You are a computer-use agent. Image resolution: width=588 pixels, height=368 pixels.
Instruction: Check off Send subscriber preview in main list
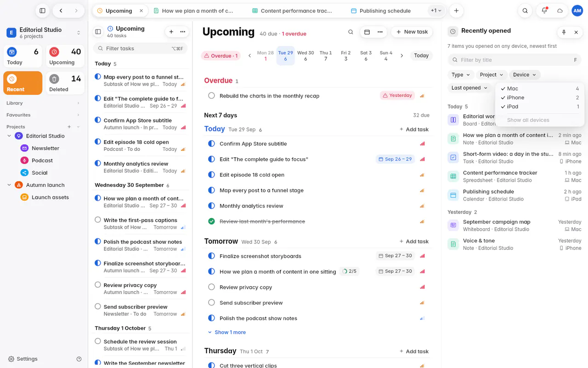pos(211,303)
